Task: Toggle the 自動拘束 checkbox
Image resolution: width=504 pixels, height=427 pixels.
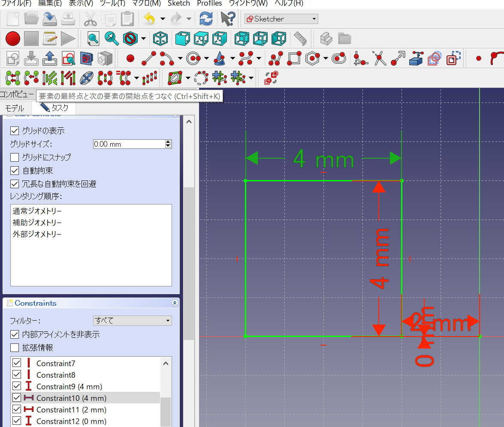Action: coord(15,171)
